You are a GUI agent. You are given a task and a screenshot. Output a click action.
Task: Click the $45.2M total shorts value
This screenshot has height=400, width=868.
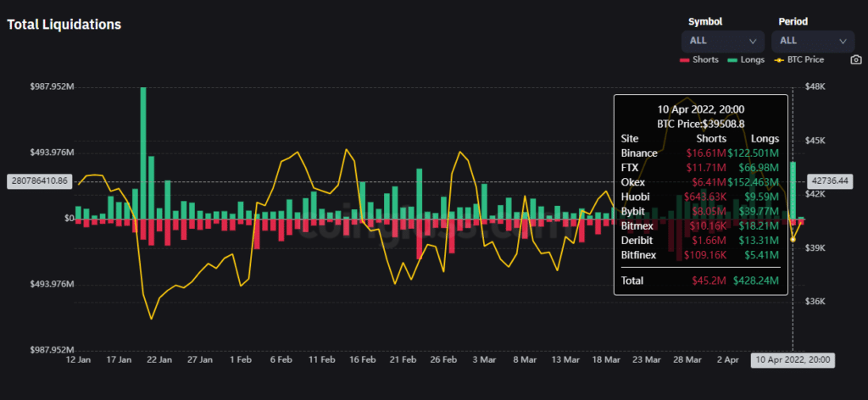(709, 281)
